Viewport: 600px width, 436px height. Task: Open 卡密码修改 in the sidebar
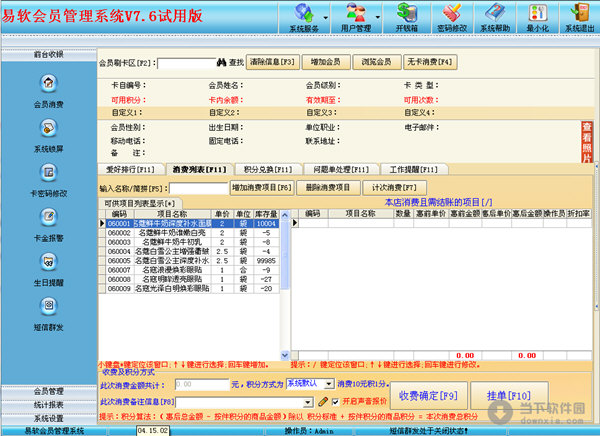49,180
